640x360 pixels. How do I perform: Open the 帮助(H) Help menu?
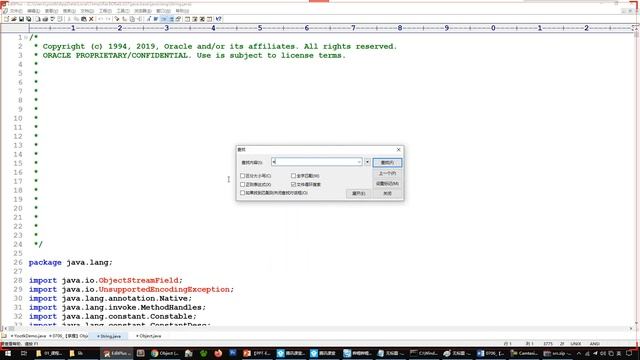coord(182,11)
